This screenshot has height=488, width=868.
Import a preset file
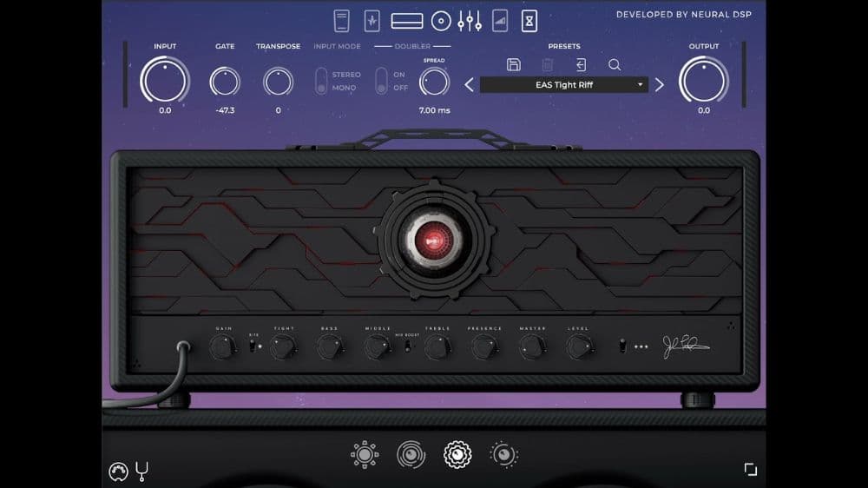[x=581, y=65]
